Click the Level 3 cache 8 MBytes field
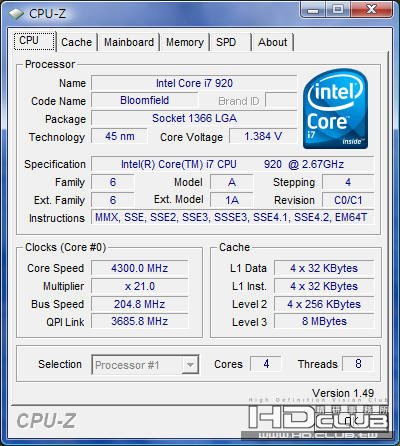The height and width of the screenshot is (446, 400). click(324, 321)
